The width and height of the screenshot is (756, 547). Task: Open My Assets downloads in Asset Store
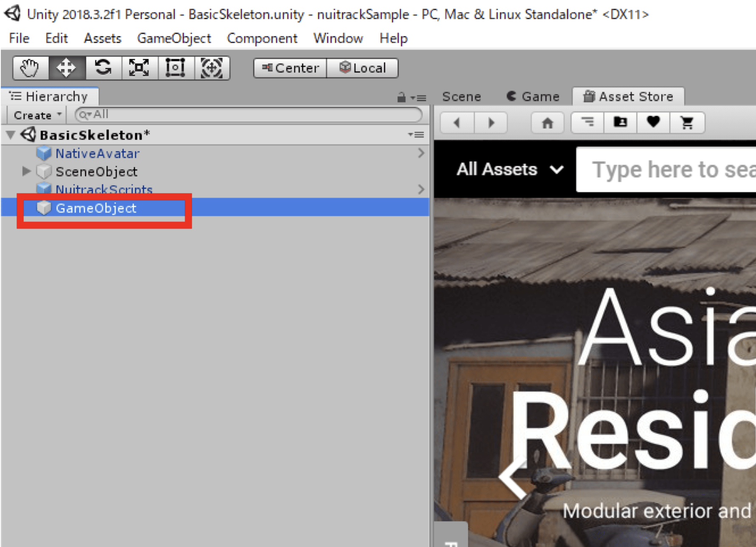tap(621, 123)
